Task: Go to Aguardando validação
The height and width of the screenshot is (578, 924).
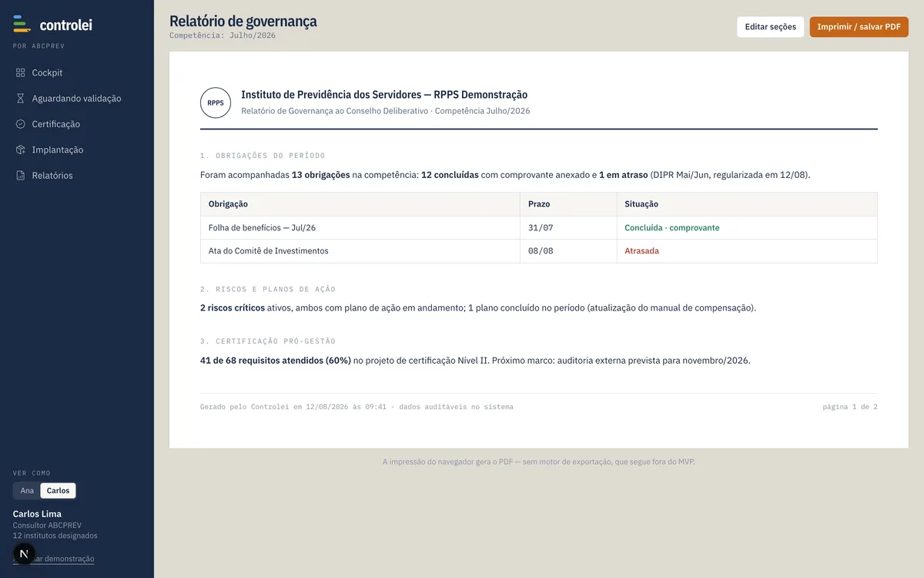Action: tap(77, 99)
